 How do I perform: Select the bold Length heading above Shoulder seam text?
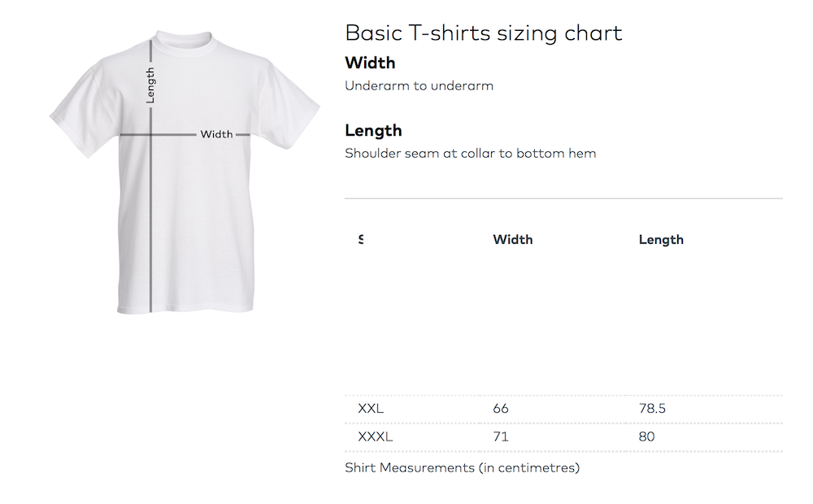tap(373, 130)
